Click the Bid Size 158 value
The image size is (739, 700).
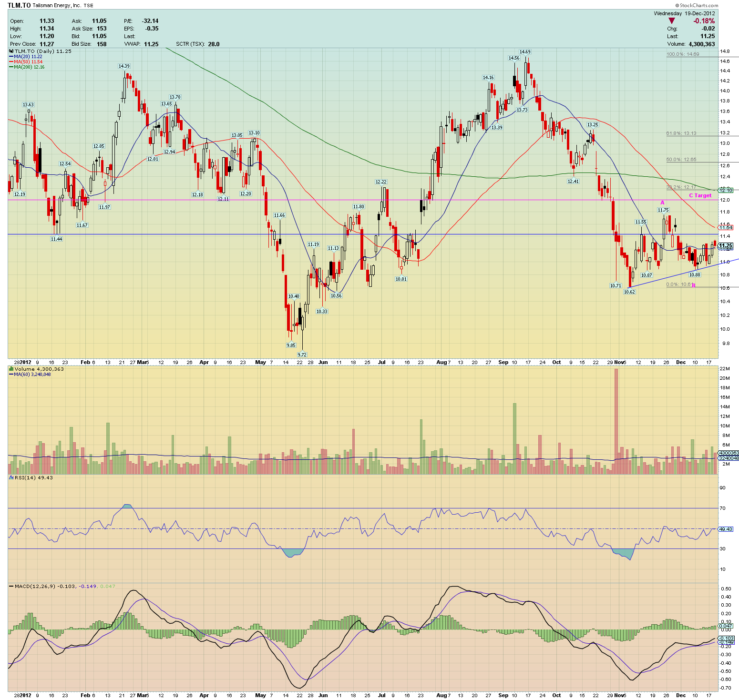click(102, 44)
